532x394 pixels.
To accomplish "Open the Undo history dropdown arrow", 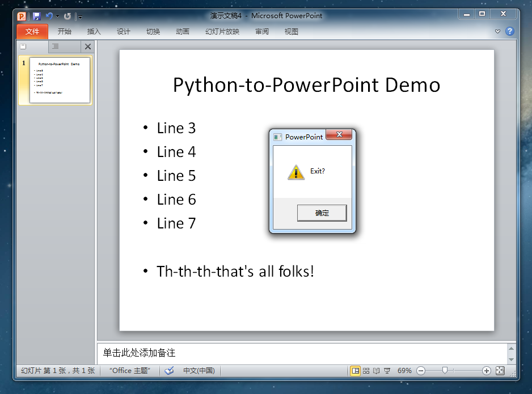I will (x=57, y=16).
